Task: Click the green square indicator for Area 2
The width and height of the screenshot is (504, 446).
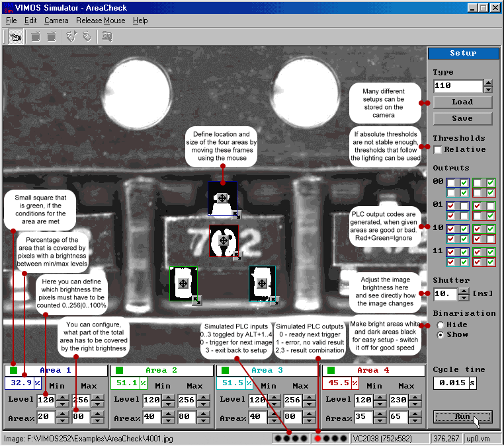Action: tap(120, 371)
